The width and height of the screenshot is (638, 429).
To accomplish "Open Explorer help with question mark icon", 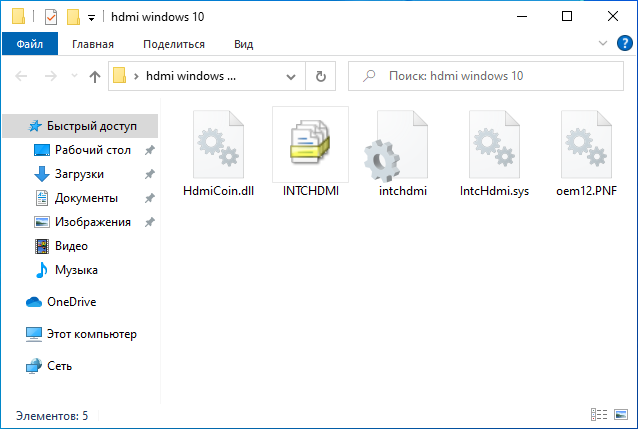I will point(625,43).
